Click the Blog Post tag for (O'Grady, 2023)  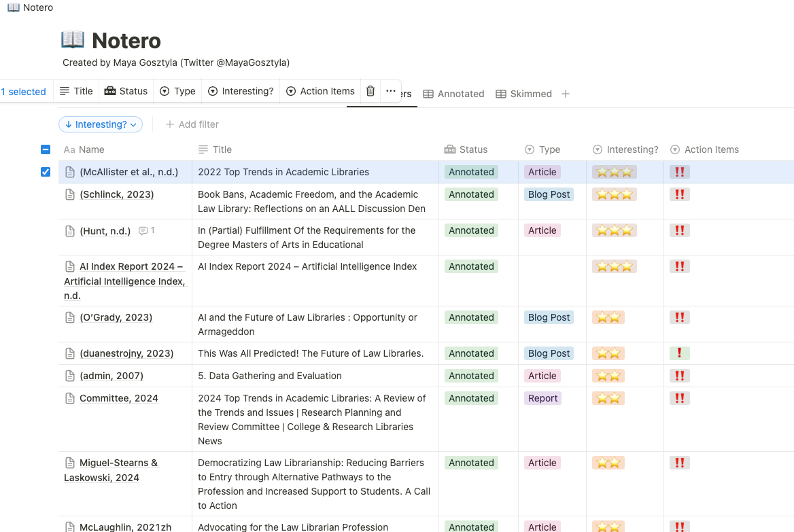point(549,317)
